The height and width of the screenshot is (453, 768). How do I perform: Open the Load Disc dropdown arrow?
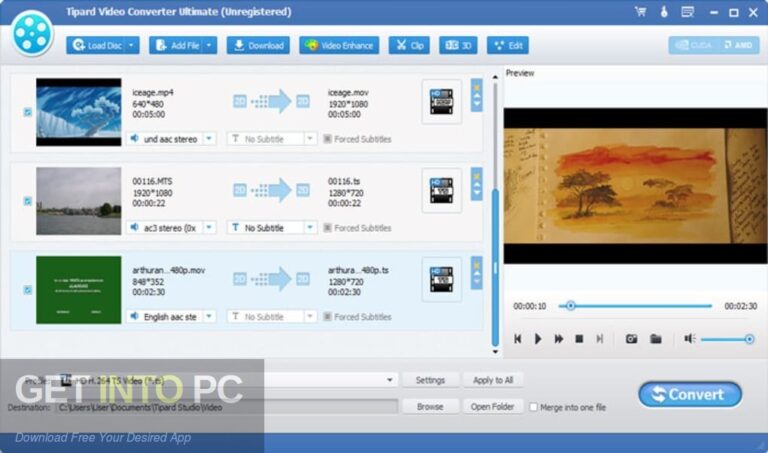132,46
